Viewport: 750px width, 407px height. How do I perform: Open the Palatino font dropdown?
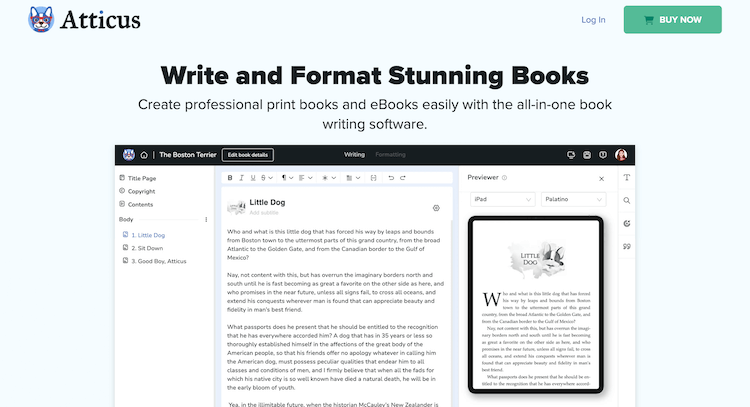coord(574,199)
